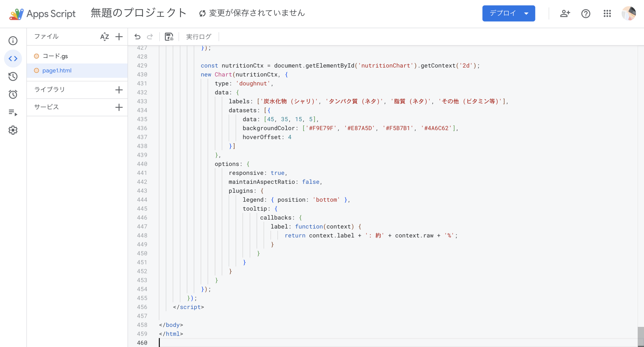Click the closing </html> tag
The height and width of the screenshot is (347, 644).
[171, 334]
